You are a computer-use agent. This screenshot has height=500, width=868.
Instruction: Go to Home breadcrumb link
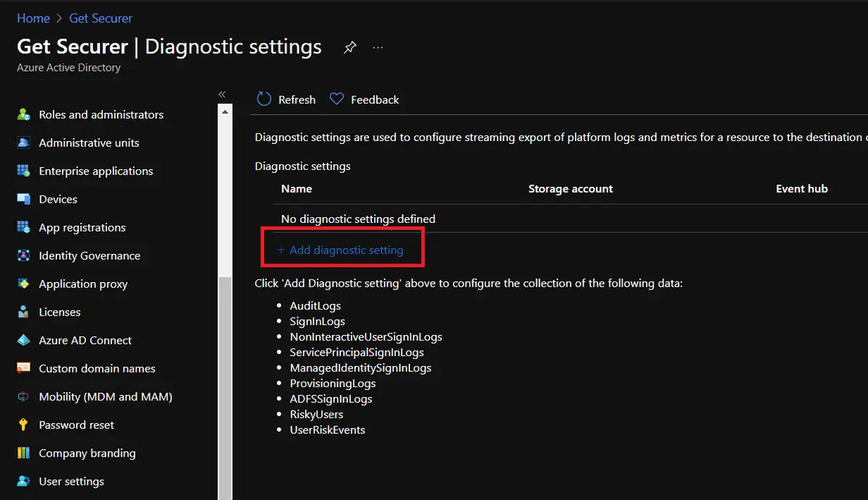point(33,18)
